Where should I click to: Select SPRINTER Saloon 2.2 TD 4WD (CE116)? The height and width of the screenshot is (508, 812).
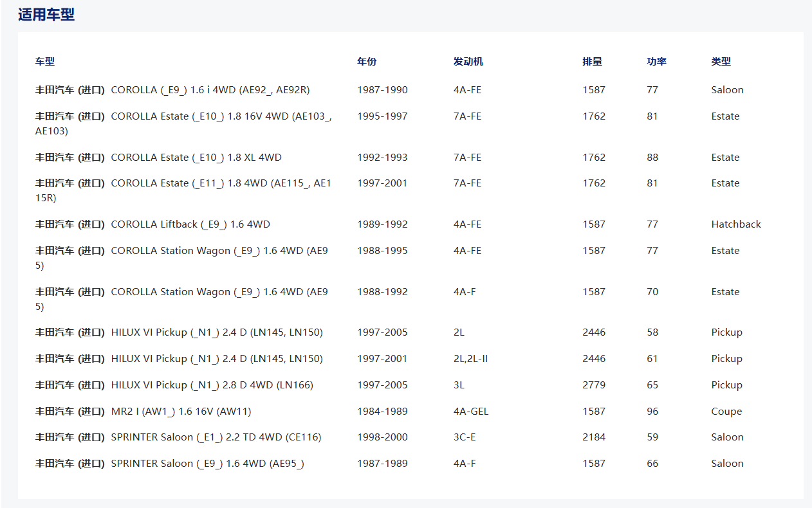(x=216, y=437)
